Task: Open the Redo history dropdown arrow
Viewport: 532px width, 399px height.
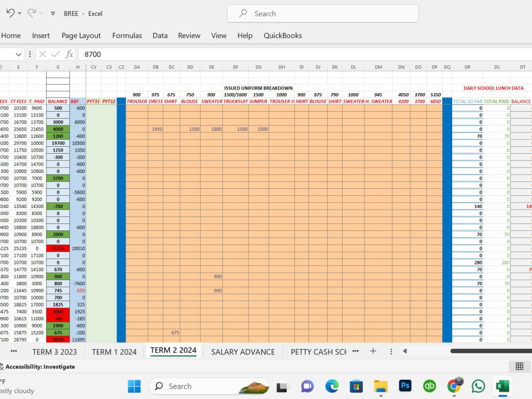Action: coord(41,14)
